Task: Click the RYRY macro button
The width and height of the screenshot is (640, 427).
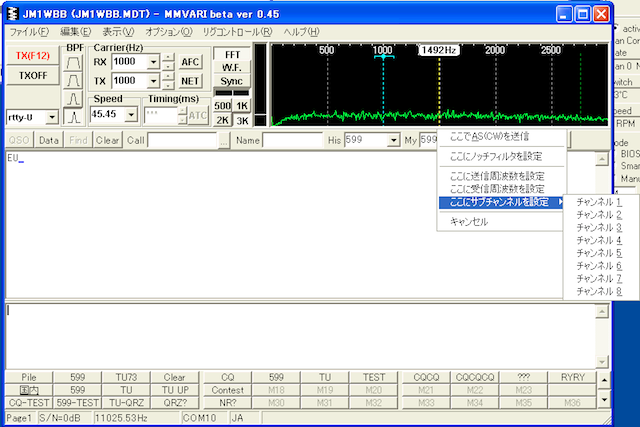Action: (573, 377)
